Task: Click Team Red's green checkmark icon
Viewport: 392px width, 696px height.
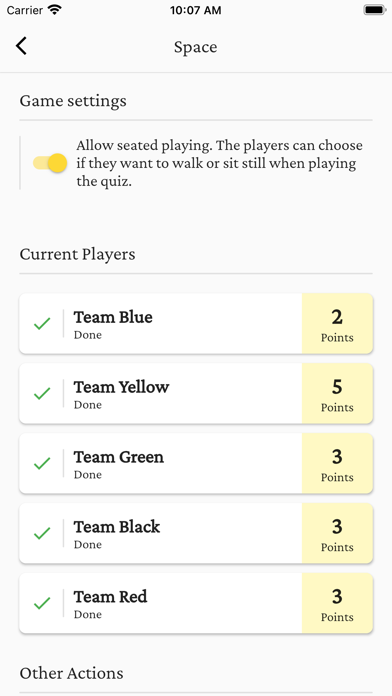Action: coord(42,603)
